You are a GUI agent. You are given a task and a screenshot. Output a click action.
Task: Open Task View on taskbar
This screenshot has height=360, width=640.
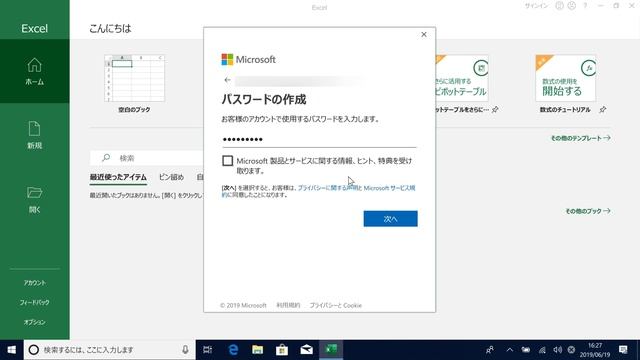coord(208,350)
